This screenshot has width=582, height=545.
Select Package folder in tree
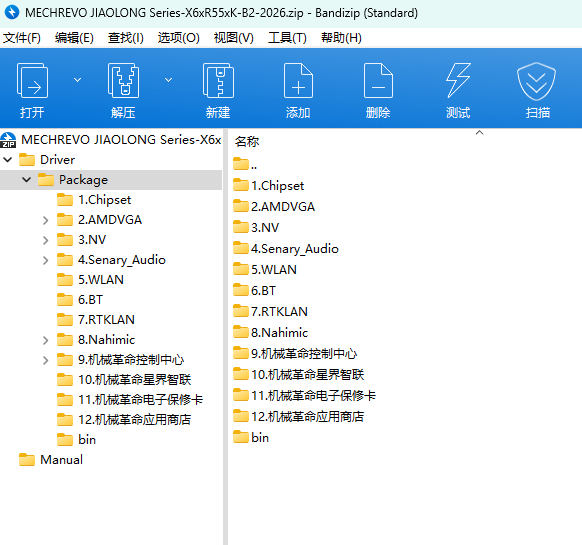84,180
